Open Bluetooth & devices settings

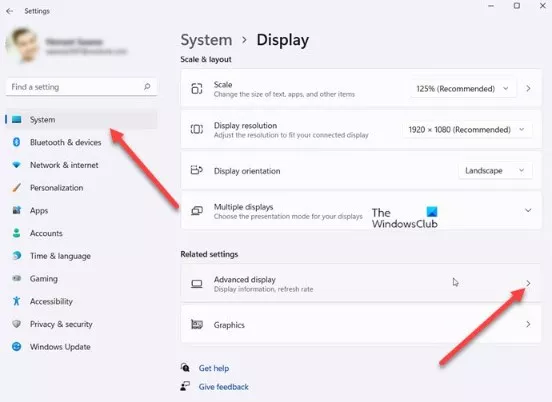point(81,142)
